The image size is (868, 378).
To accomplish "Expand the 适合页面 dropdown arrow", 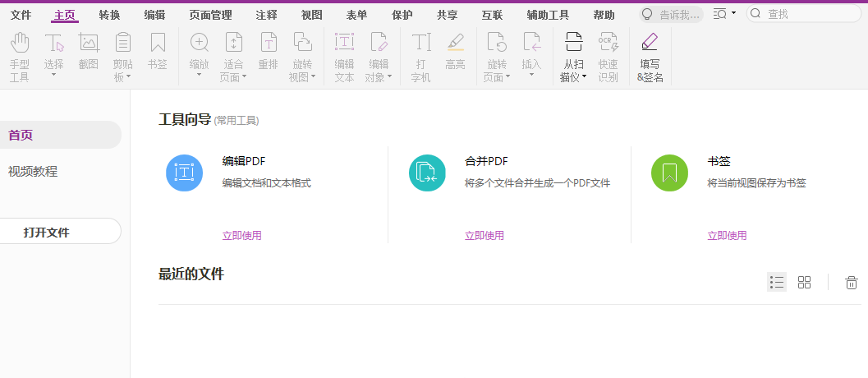I will [244, 77].
